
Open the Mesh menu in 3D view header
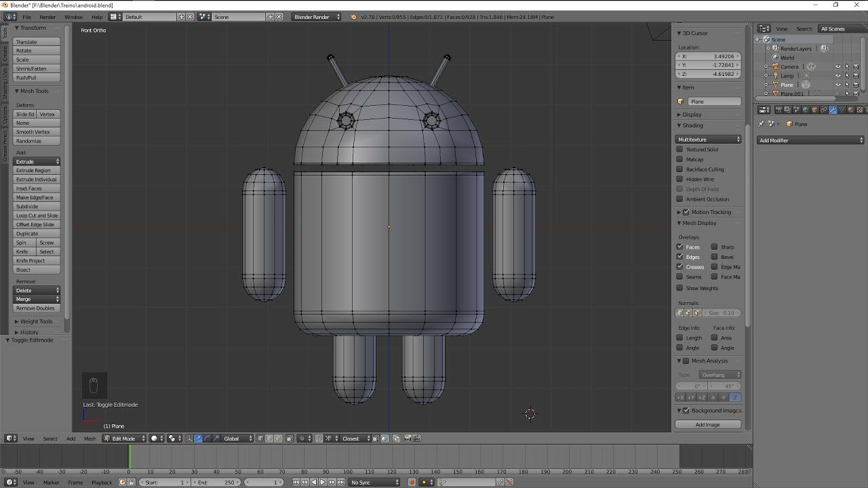[x=90, y=439]
